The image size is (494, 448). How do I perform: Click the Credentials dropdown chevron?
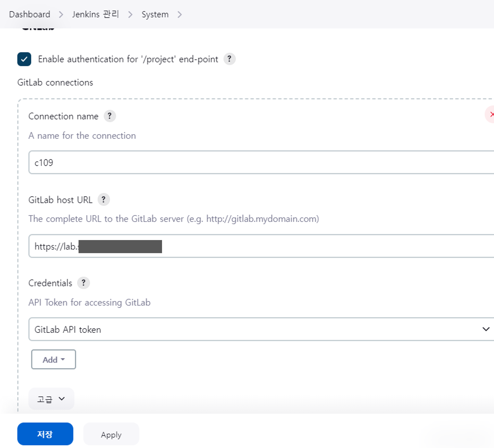[x=486, y=329]
